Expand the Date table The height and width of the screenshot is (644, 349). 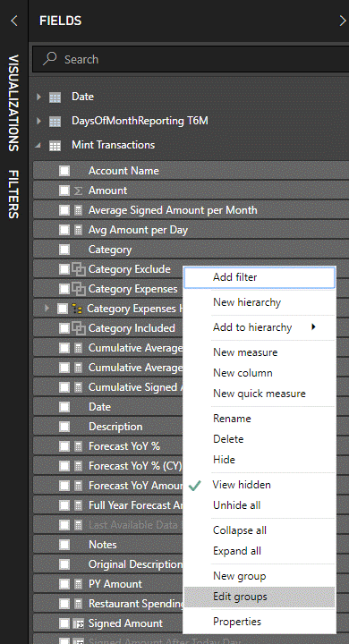[x=38, y=97]
